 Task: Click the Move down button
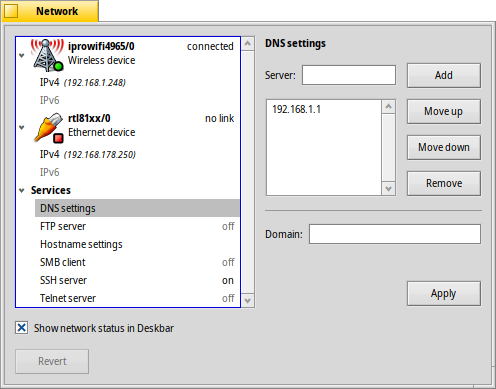pyautogui.click(x=444, y=147)
